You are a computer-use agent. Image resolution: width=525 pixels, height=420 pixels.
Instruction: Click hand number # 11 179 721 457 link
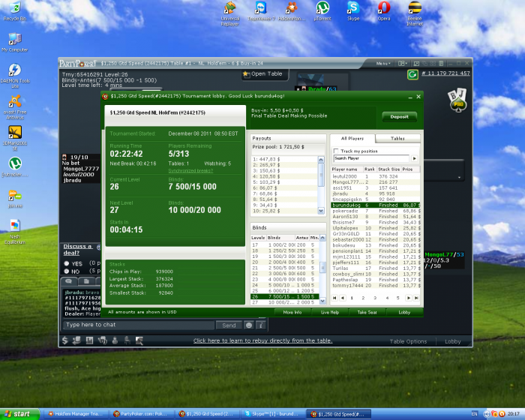(445, 73)
